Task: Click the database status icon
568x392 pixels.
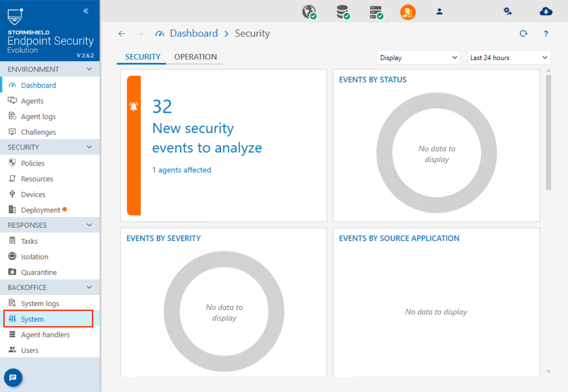Action: tap(343, 12)
